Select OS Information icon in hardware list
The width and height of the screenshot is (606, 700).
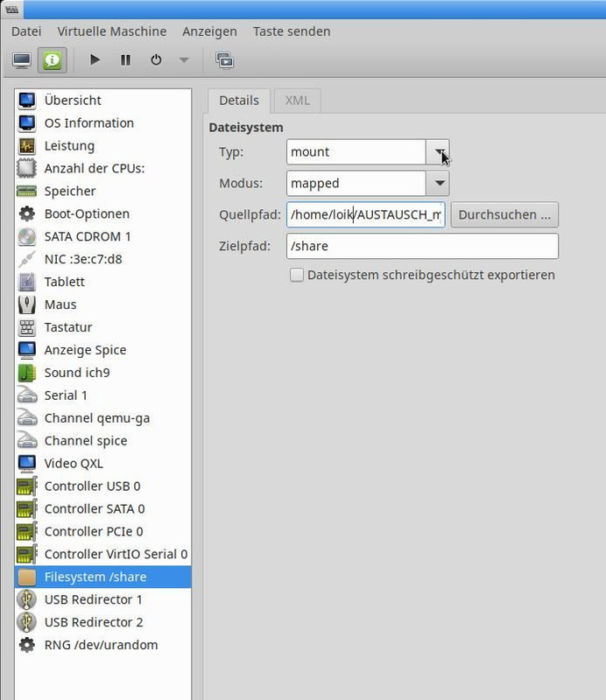27,123
